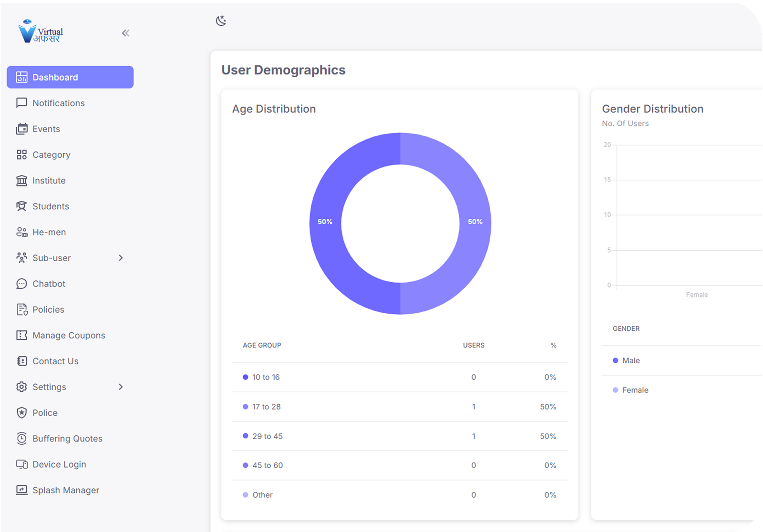Collapse the sidebar with double chevron
This screenshot has height=532, width=763.
(125, 33)
